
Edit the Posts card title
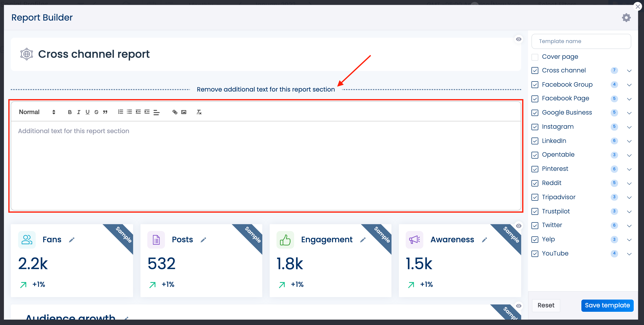(203, 240)
